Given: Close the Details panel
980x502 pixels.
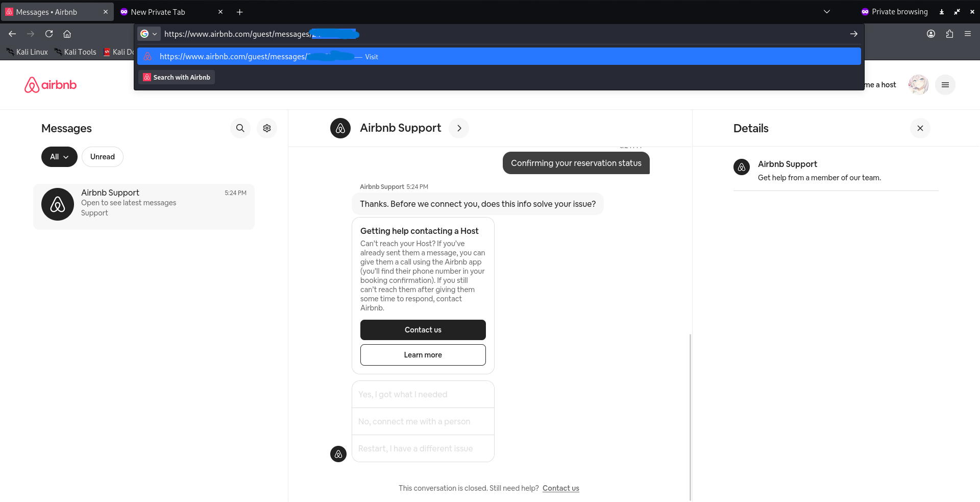Looking at the screenshot, I should pos(920,128).
